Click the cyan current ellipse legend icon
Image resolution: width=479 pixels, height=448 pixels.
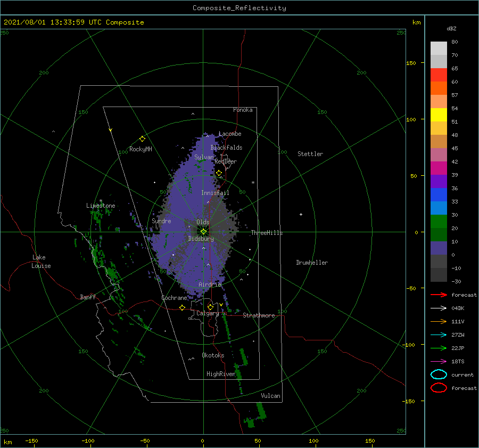[x=439, y=374]
